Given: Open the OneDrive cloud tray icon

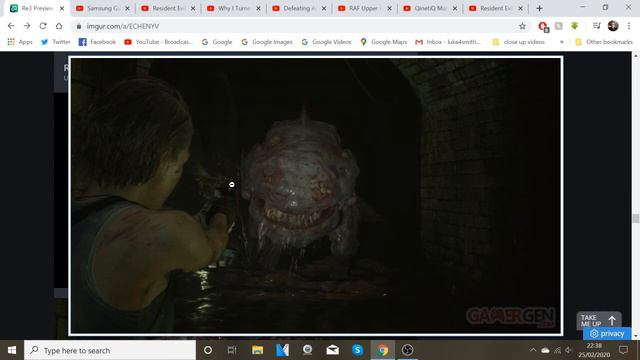Looking at the screenshot, I should tap(545, 350).
